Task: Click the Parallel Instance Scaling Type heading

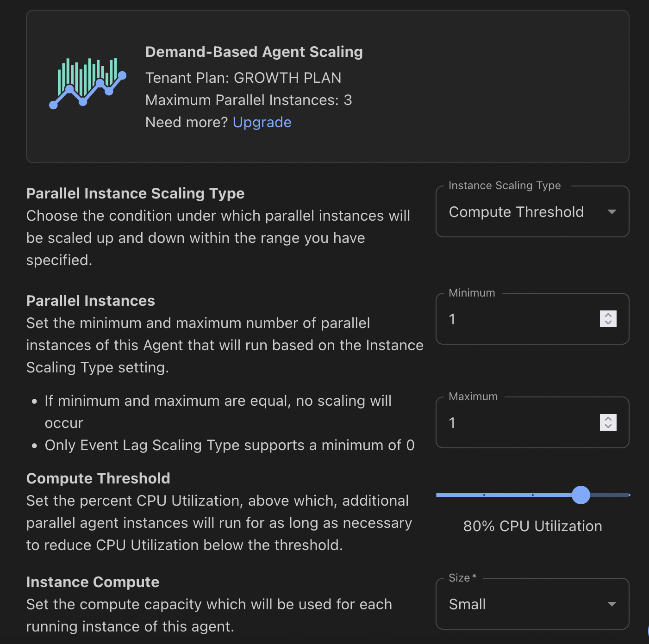Action: pyautogui.click(x=135, y=193)
